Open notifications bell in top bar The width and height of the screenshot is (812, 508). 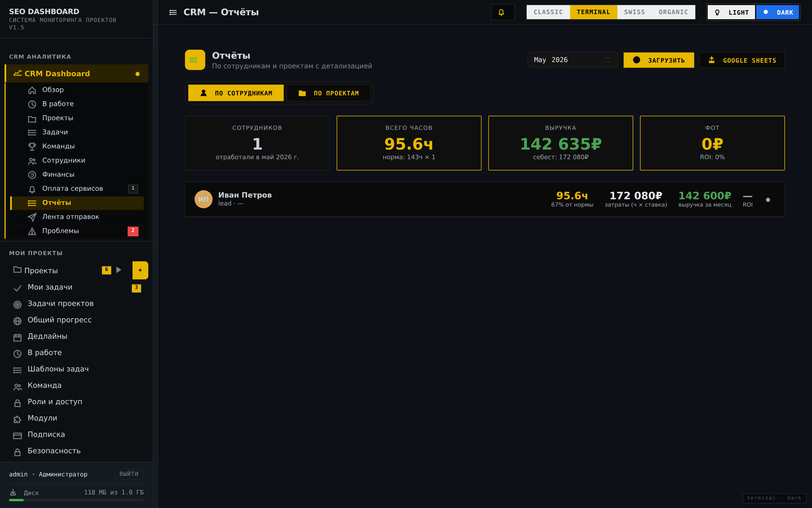(502, 12)
